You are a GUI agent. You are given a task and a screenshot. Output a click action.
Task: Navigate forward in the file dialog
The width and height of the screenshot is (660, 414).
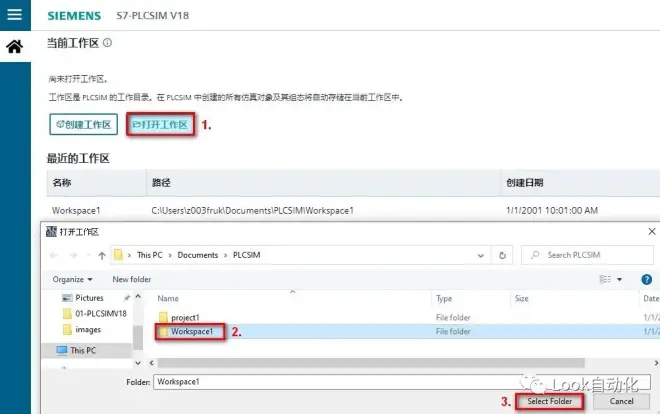[73, 255]
